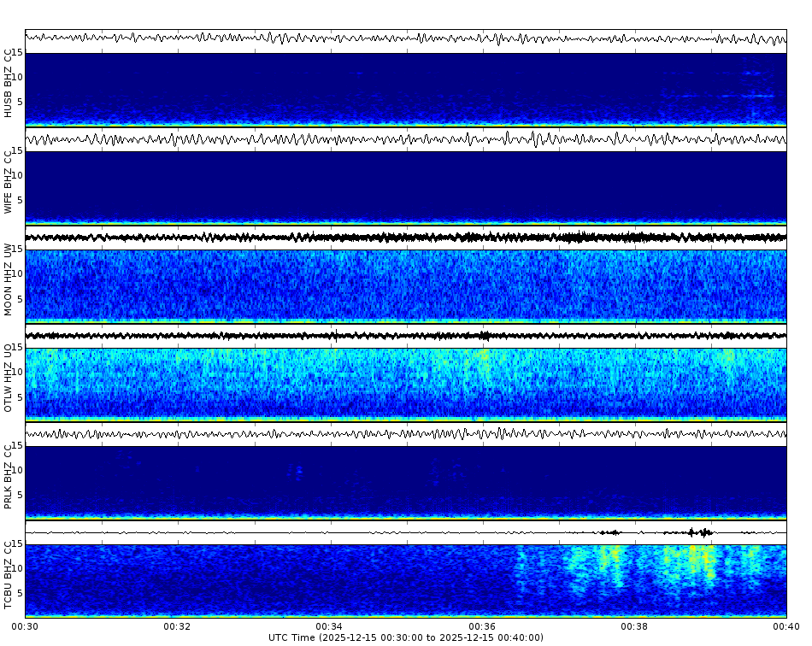The width and height of the screenshot is (812, 646).
Task: Click the 00:34 time tick label
Action: 328,625
